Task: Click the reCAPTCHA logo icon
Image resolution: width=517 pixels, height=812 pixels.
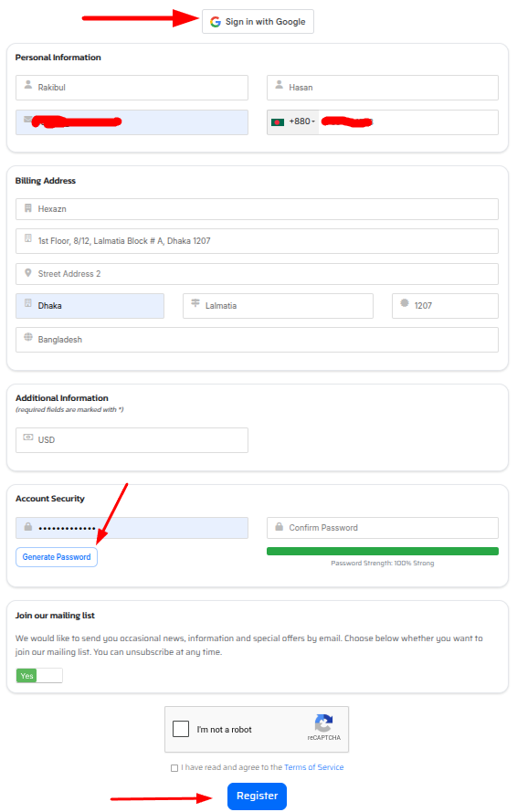Action: [323, 722]
